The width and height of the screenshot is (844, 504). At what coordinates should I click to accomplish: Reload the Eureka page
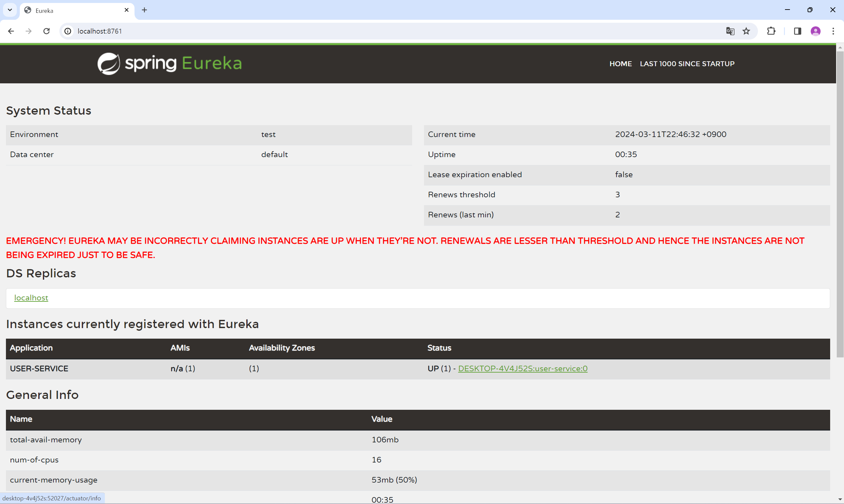coord(46,31)
